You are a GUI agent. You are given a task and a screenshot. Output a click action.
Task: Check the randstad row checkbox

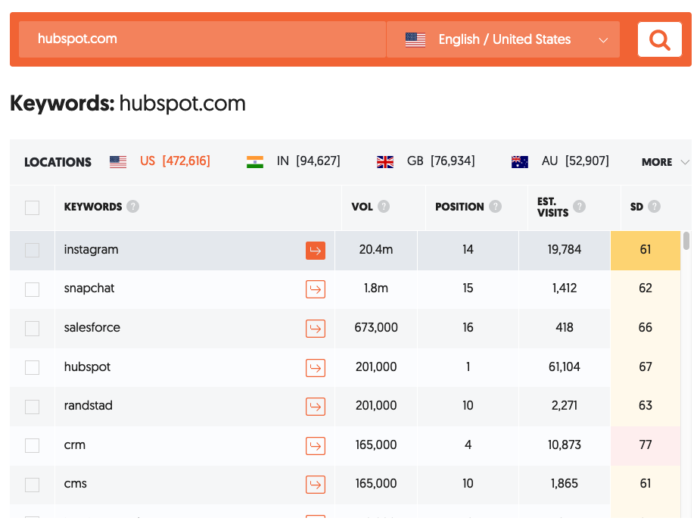click(32, 407)
